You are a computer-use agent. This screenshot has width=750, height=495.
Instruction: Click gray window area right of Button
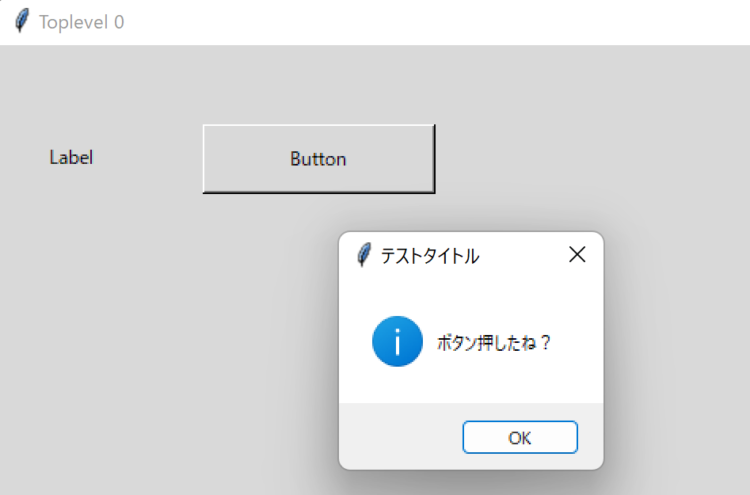point(588,158)
